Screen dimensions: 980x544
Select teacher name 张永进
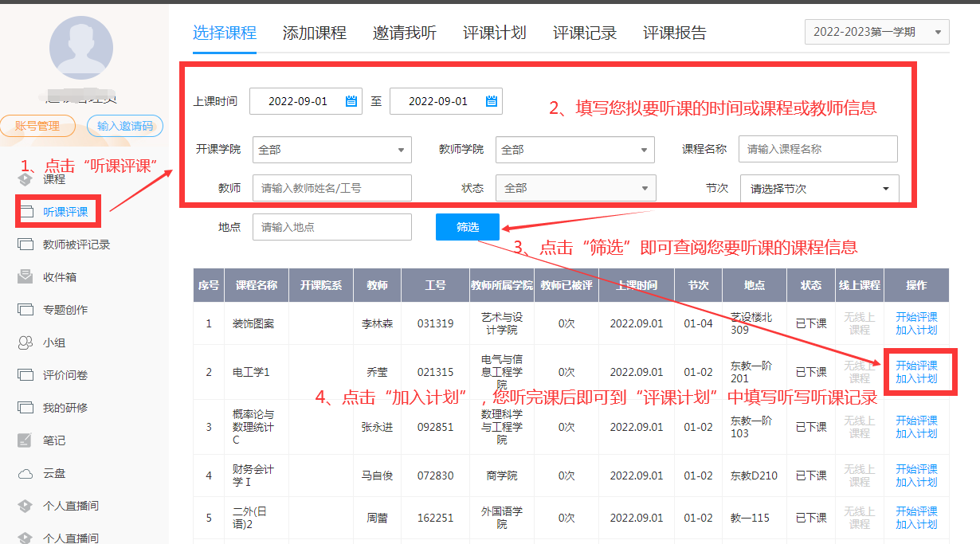pyautogui.click(x=378, y=427)
